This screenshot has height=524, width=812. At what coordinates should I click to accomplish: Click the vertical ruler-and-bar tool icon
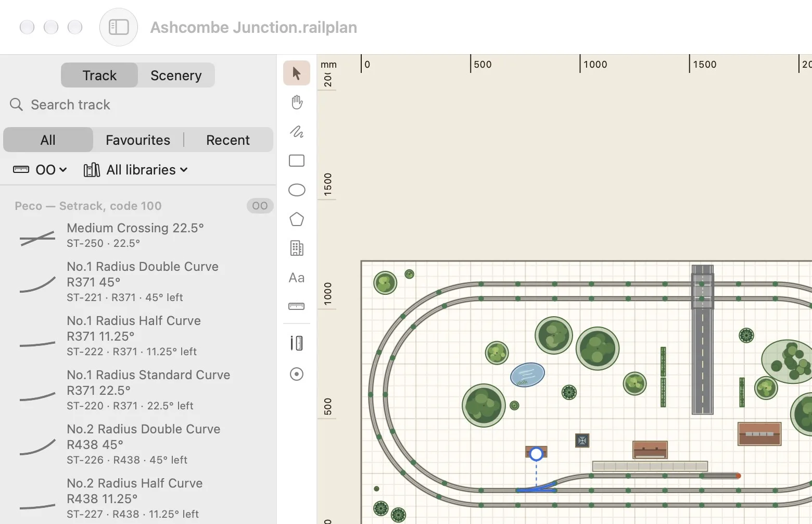(x=297, y=343)
